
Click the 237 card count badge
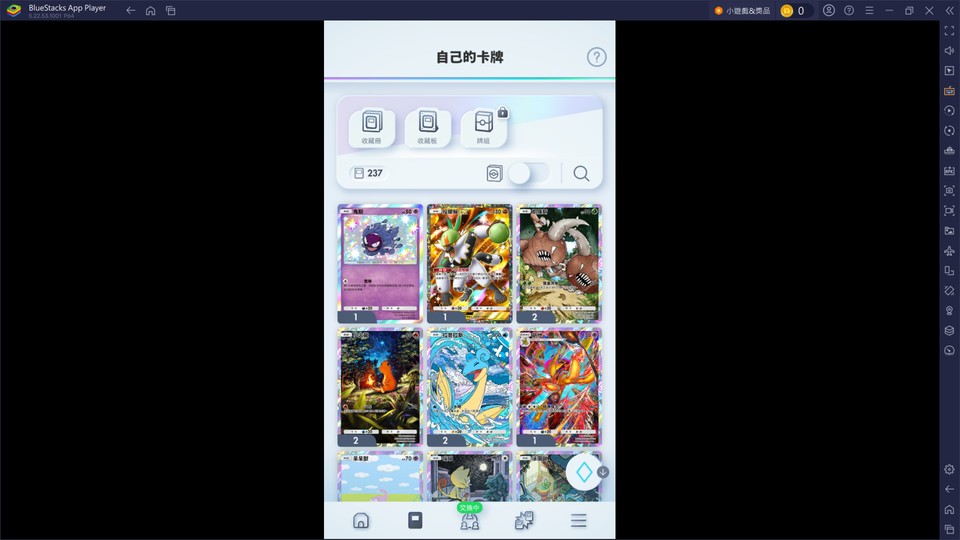click(368, 173)
